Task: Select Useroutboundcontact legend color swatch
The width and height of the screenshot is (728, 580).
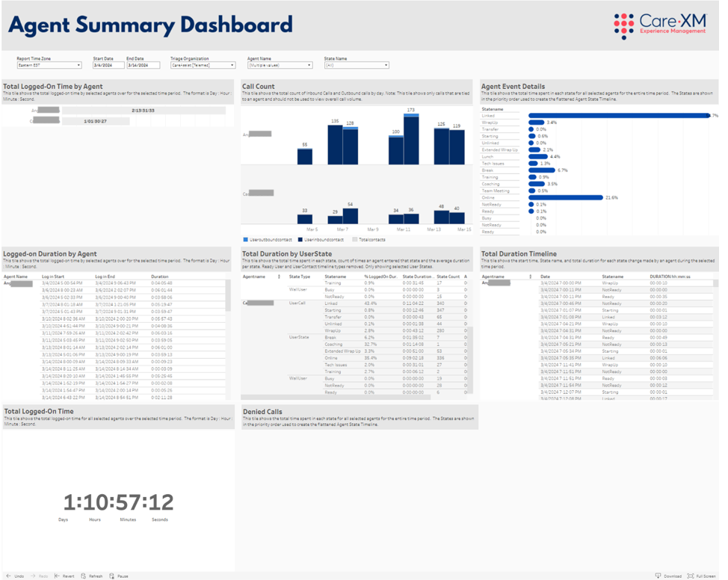Action: tap(246, 240)
